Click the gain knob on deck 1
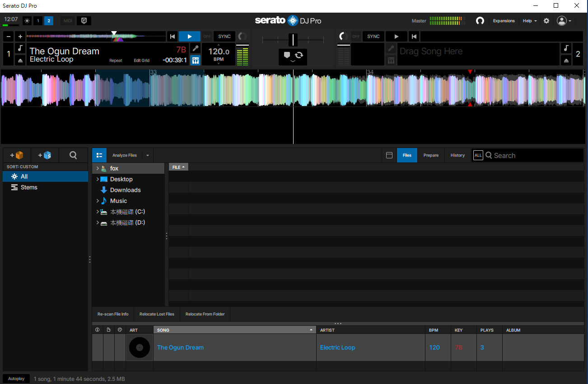 243,37
